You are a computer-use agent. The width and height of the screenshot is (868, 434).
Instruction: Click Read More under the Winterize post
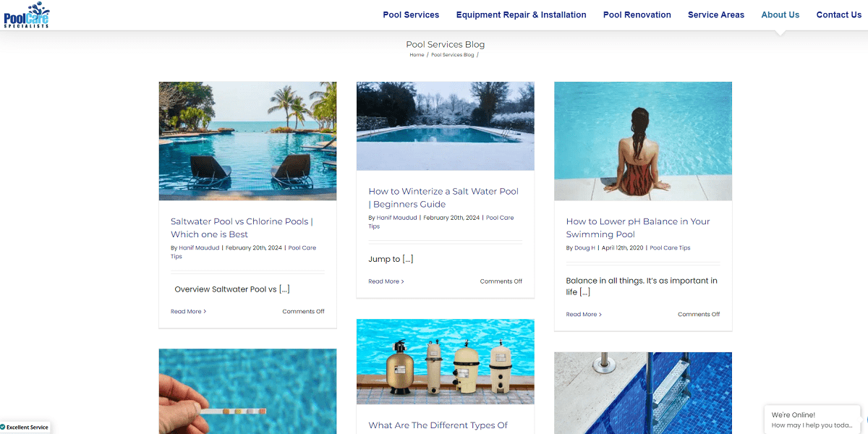coord(386,281)
